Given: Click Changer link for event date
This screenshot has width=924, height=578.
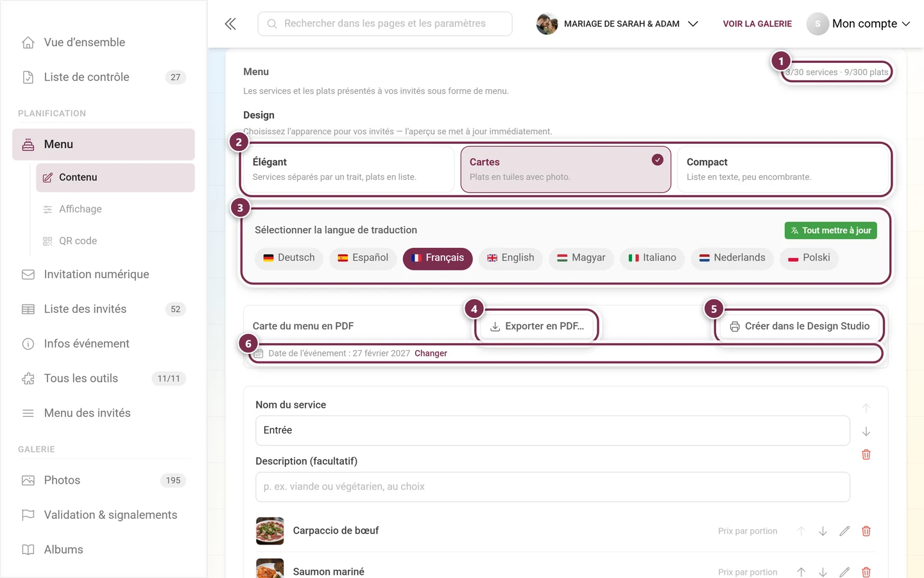Looking at the screenshot, I should click(431, 353).
